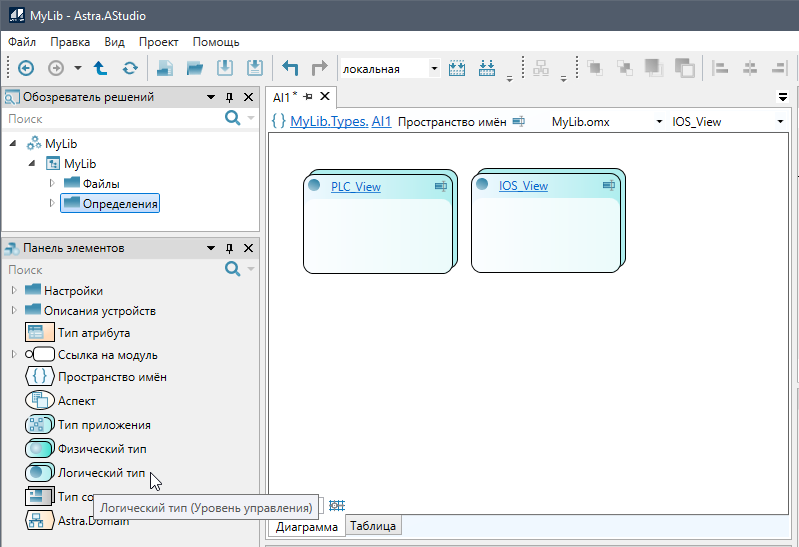Viewport: 799px width, 547px height.
Task: Select the Аспект element icon
Action: [40, 401]
